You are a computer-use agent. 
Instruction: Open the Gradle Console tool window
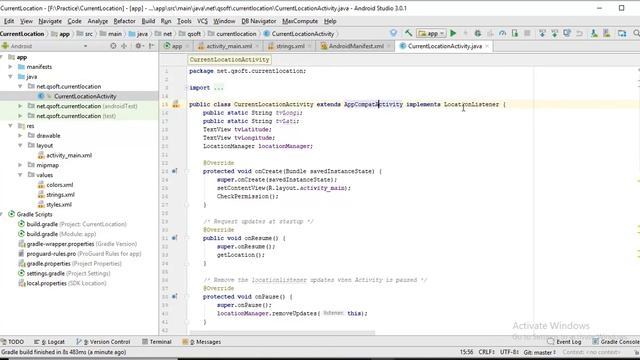tap(616, 342)
